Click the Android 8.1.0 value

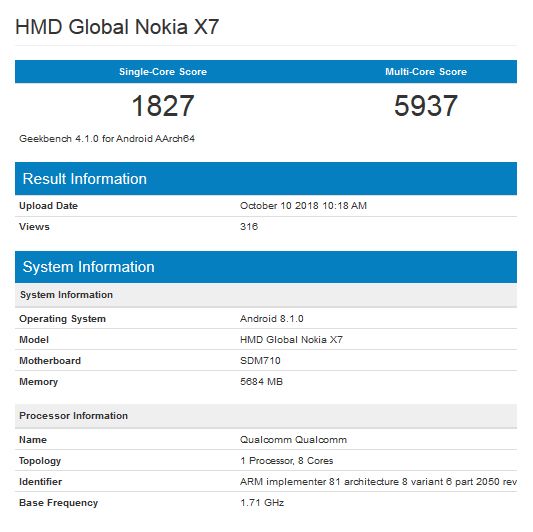(x=272, y=319)
